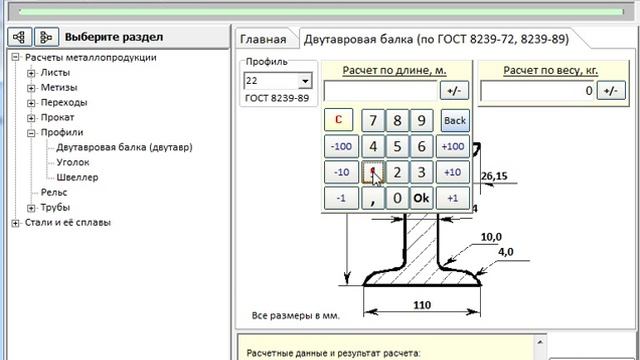Confirm entry with the Ok button
The width and height of the screenshot is (640, 360).
point(421,198)
